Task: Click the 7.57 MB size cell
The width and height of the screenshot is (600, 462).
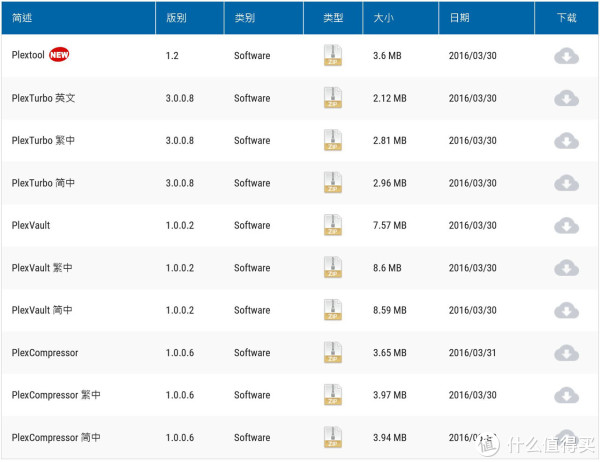Action: point(390,225)
